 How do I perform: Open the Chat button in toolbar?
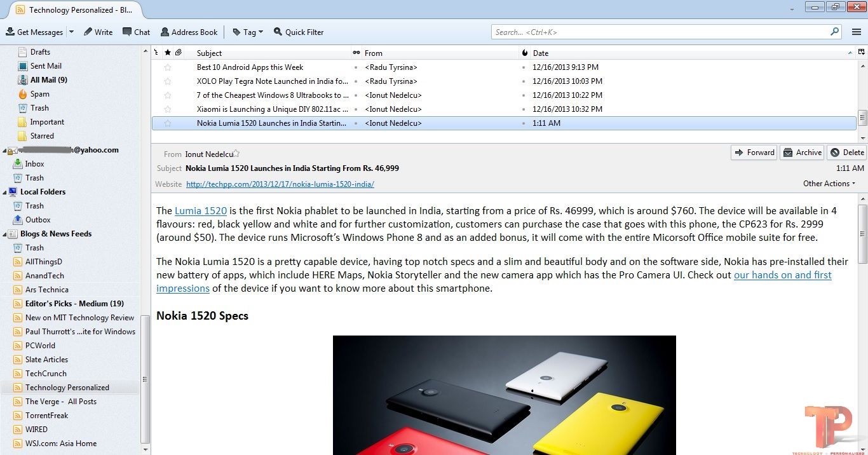coord(136,32)
